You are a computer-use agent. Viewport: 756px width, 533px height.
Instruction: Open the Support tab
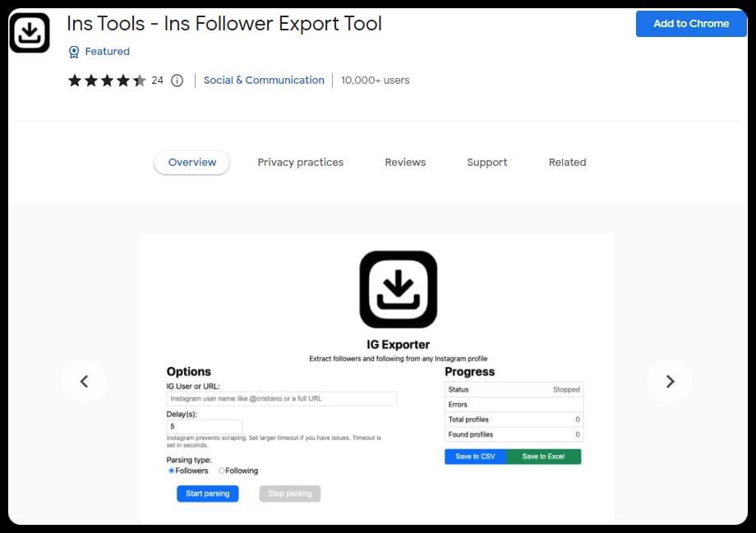click(x=487, y=163)
